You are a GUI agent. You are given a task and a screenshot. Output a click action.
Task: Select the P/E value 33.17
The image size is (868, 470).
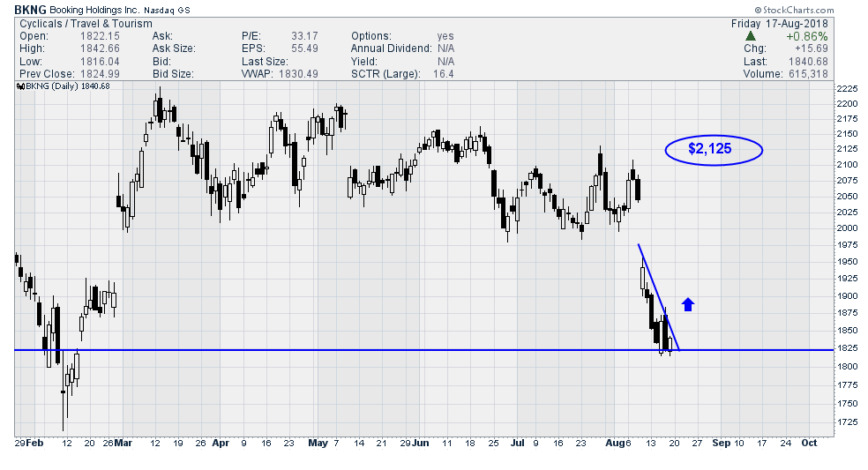point(304,36)
